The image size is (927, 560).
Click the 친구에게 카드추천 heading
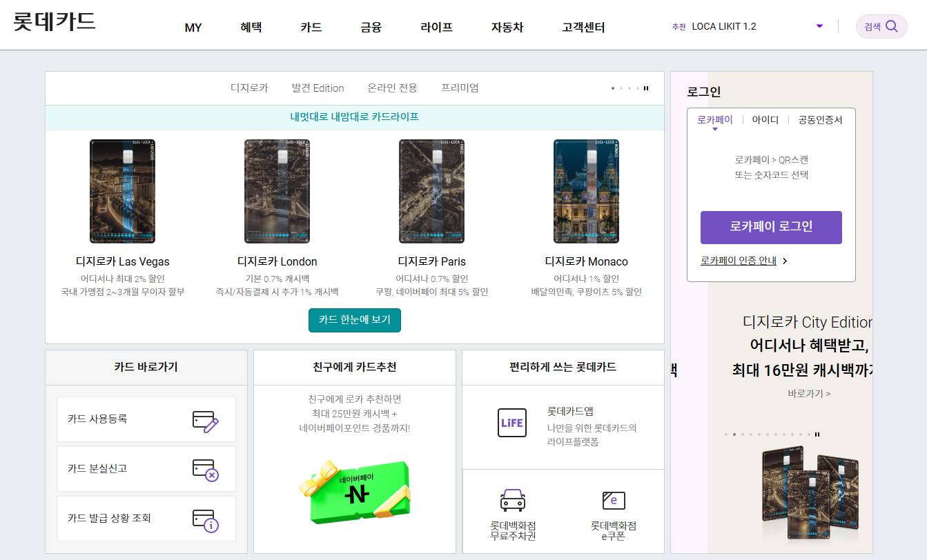(355, 367)
